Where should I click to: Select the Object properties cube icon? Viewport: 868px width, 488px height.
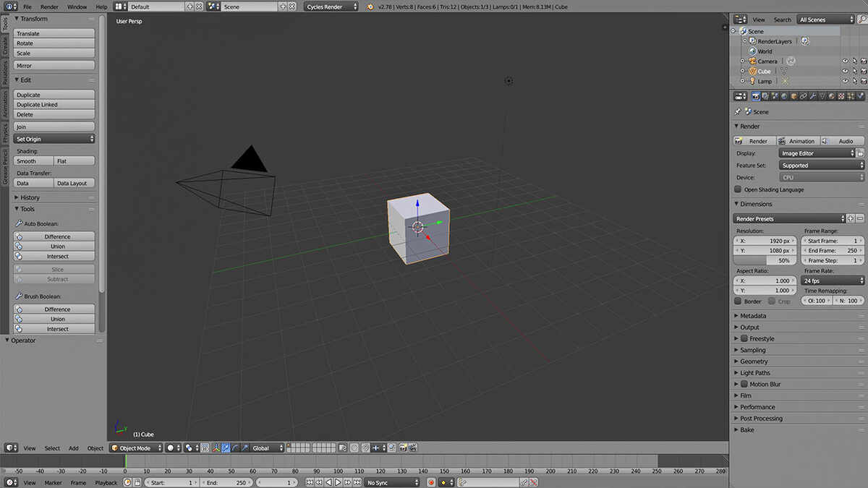click(x=794, y=96)
